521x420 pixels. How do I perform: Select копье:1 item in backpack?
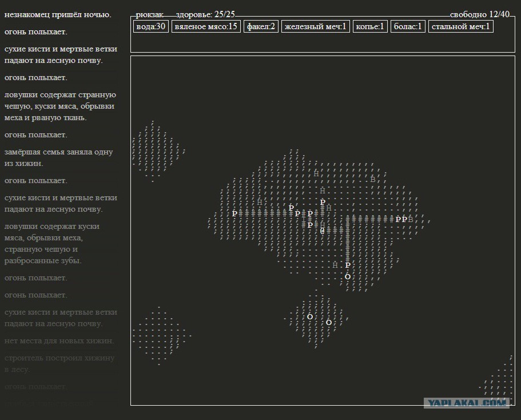pos(370,26)
